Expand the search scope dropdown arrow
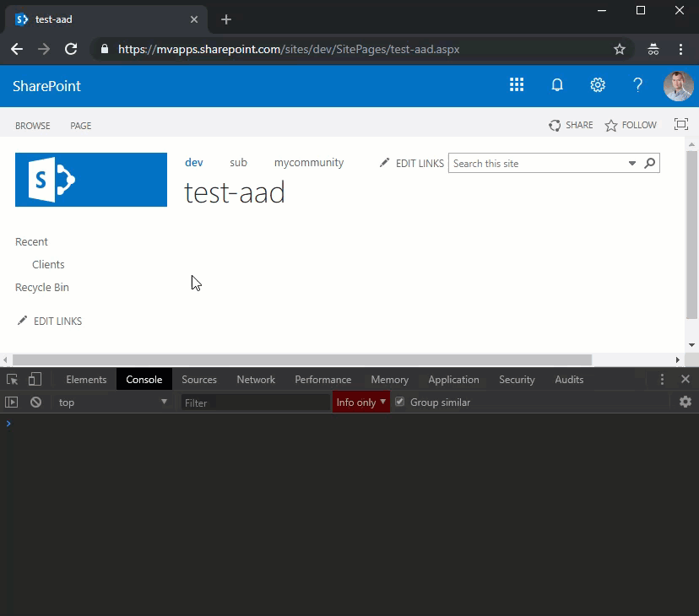Screen dimensions: 699x616 pos(631,163)
